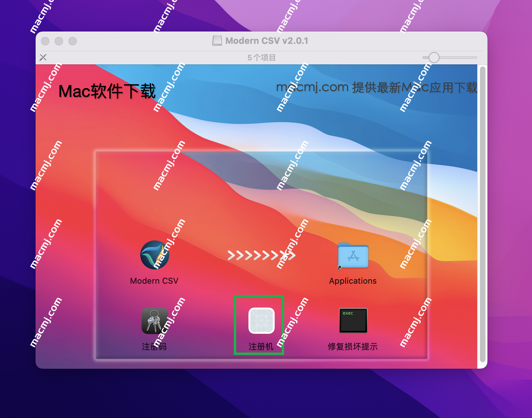
Task: Minimize the Modern CSV v2.0.1 window
Action: [x=59, y=41]
